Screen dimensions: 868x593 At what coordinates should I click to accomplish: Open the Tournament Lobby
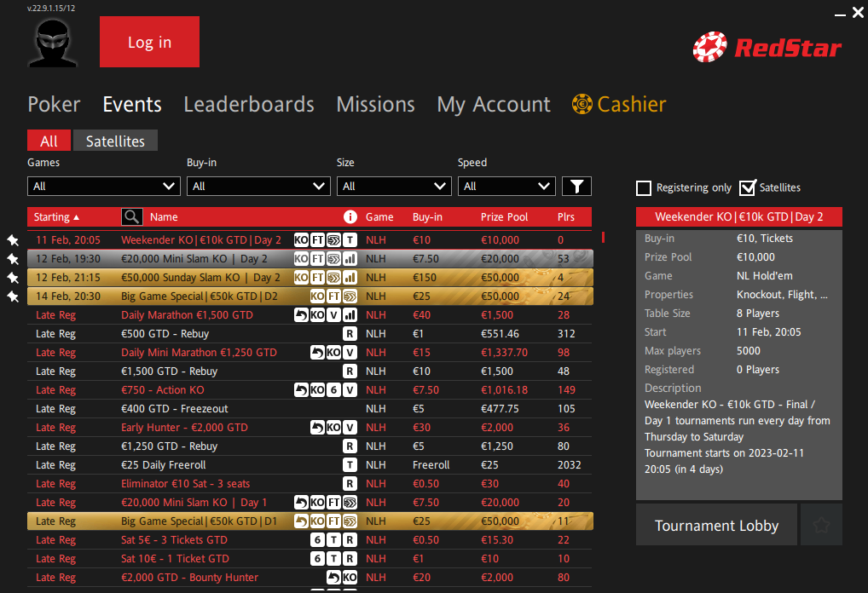tap(716, 525)
